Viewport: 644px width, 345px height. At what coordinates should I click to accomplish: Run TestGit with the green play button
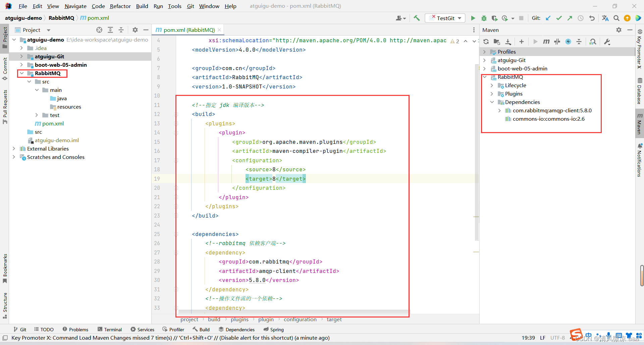tap(473, 18)
